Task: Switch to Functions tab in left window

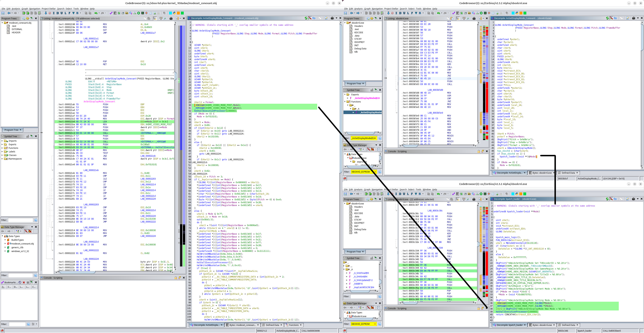Action: tap(294, 325)
